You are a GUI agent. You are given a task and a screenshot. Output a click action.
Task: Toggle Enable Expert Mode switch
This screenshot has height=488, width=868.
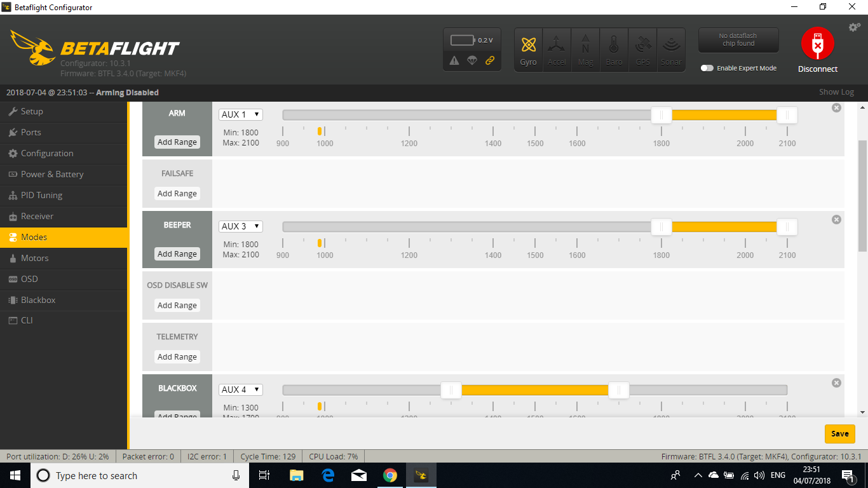pos(707,68)
